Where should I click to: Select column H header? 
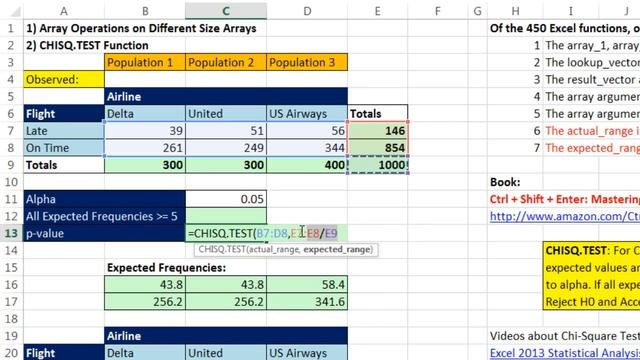[x=516, y=11]
